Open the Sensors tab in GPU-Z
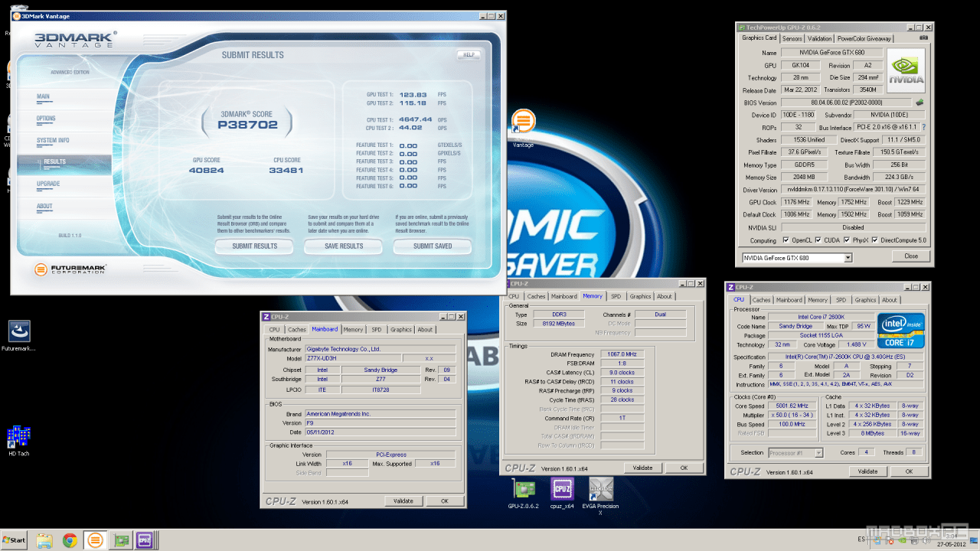The height and width of the screenshot is (551, 980). [792, 38]
